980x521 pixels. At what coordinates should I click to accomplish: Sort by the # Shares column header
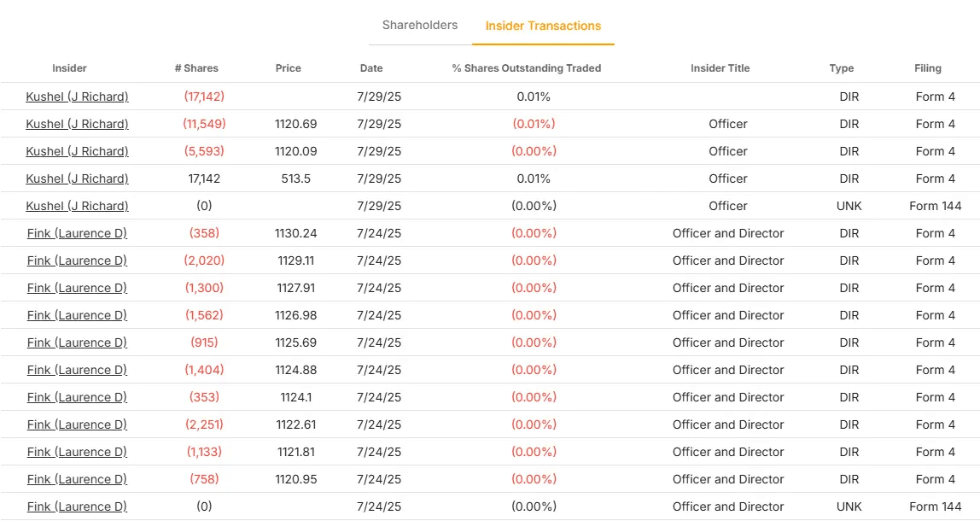pyautogui.click(x=196, y=68)
